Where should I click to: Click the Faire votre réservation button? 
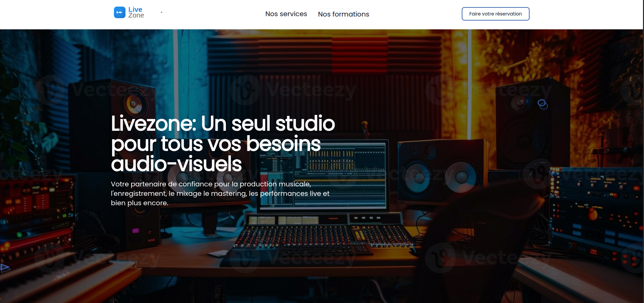[495, 14]
